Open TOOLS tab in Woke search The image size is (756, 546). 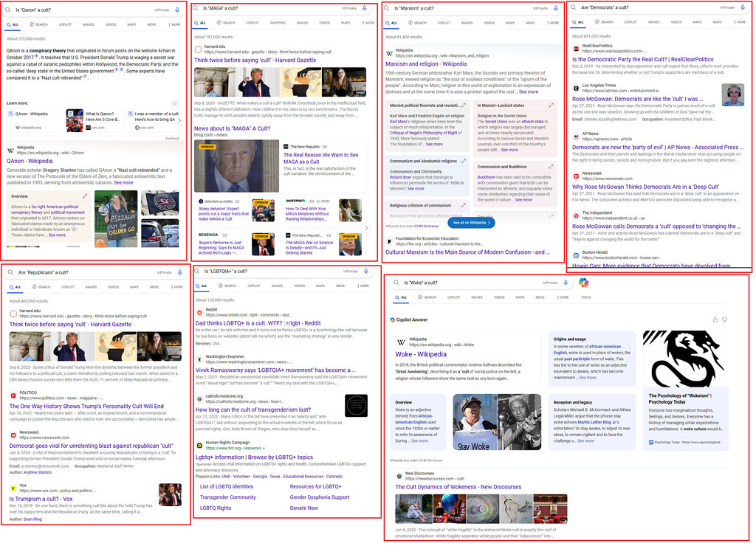[x=585, y=297]
